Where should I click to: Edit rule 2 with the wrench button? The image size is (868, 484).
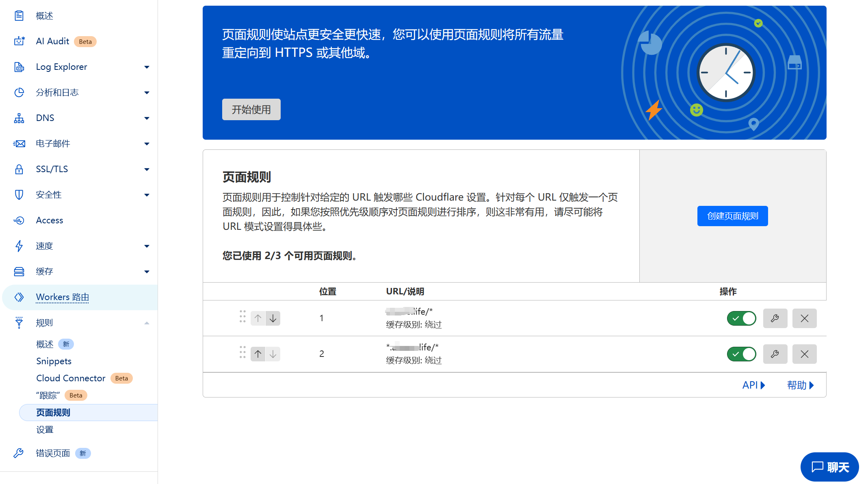pos(775,354)
